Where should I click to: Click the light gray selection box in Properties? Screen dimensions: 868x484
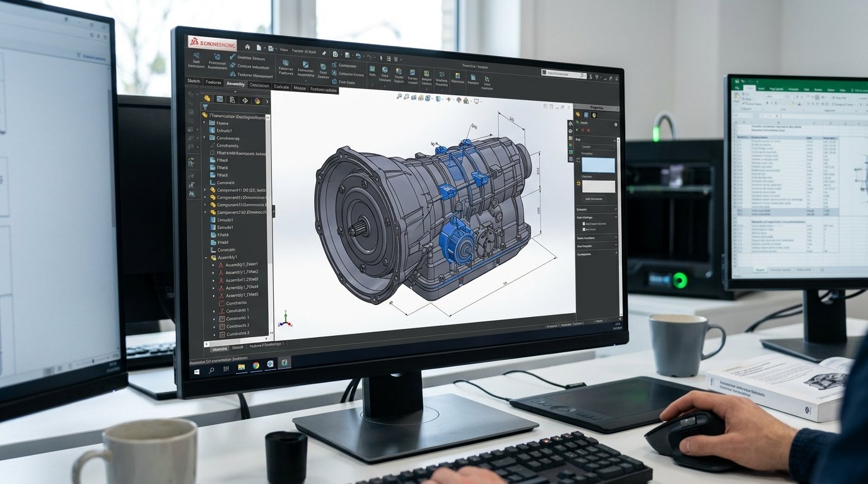point(599,187)
